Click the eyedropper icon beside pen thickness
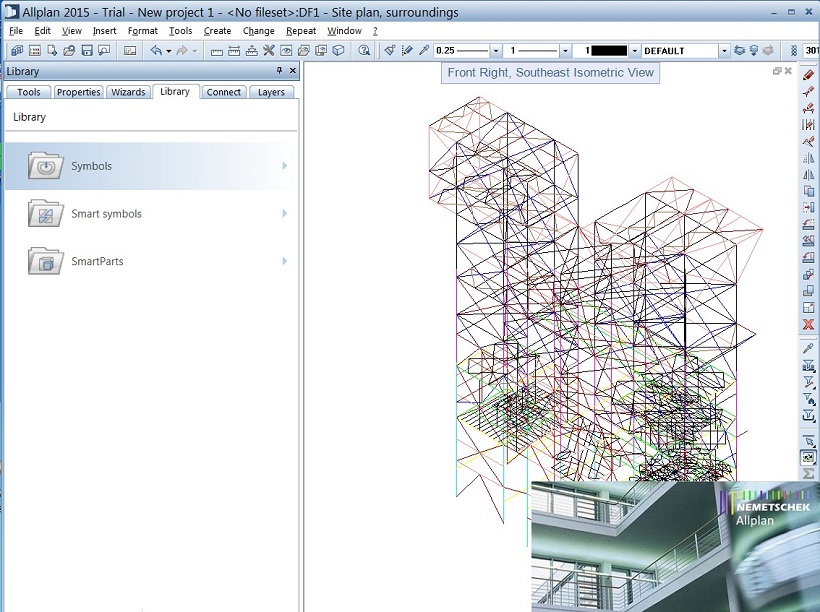This screenshot has width=820, height=612. (x=424, y=51)
